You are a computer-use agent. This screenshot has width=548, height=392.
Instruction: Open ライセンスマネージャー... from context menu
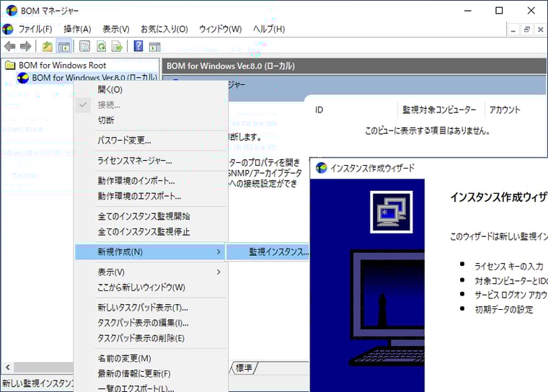click(x=151, y=161)
